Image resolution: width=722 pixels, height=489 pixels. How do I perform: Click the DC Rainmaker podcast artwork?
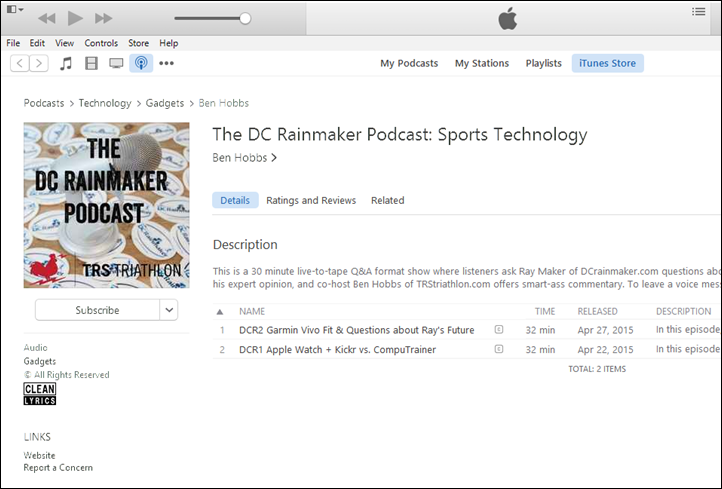106,205
